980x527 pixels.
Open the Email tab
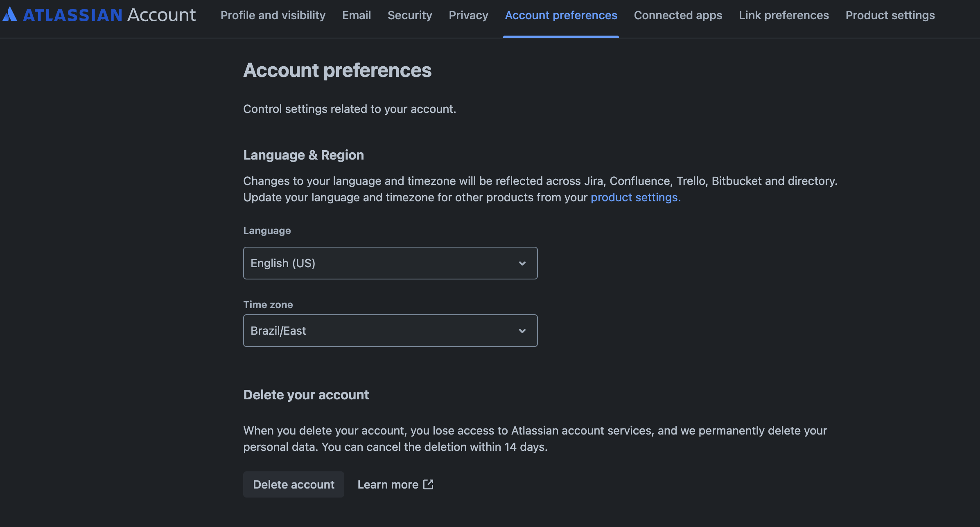[x=357, y=16]
